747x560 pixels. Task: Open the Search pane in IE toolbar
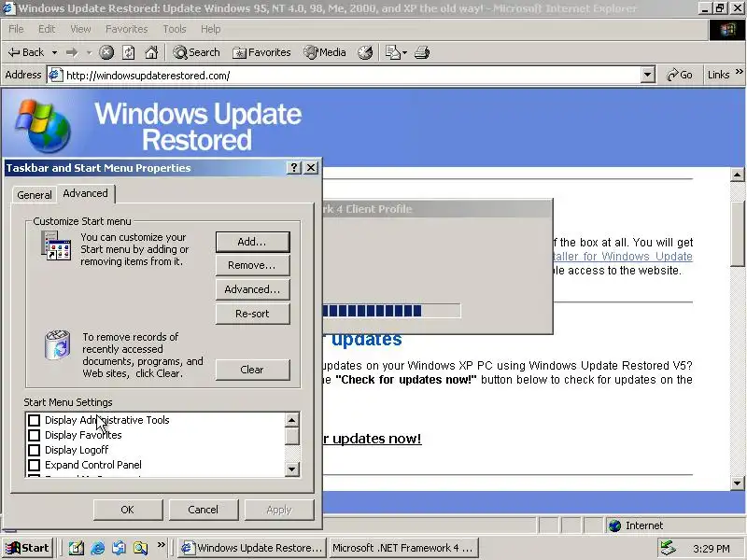point(197,52)
